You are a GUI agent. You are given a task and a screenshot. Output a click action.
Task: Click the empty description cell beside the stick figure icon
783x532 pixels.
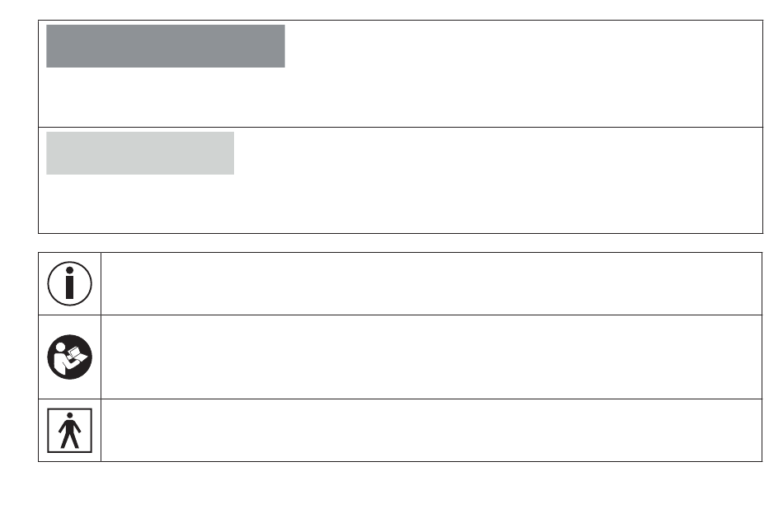click(431, 430)
